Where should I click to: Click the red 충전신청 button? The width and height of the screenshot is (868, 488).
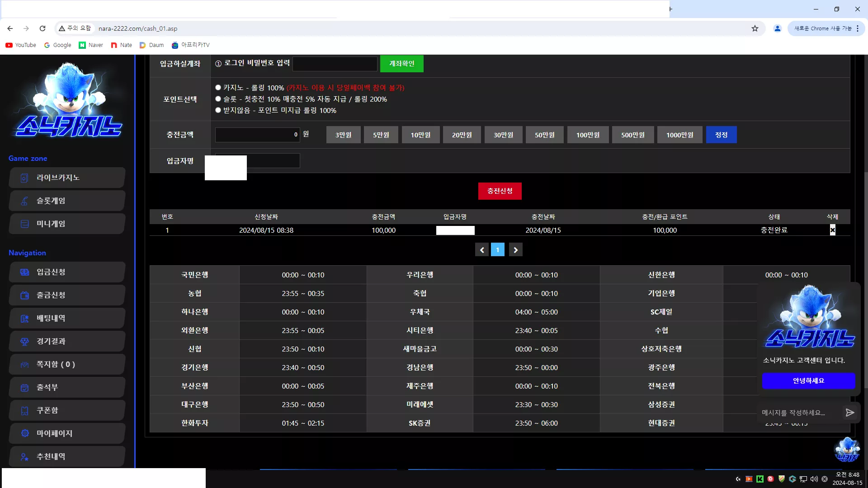[x=500, y=191]
